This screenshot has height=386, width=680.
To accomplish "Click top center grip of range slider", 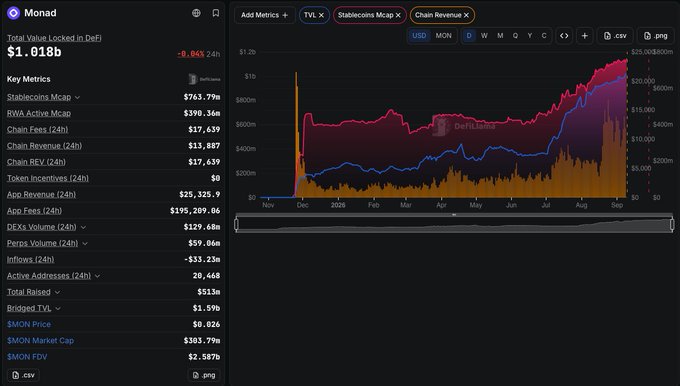I will 454,215.
